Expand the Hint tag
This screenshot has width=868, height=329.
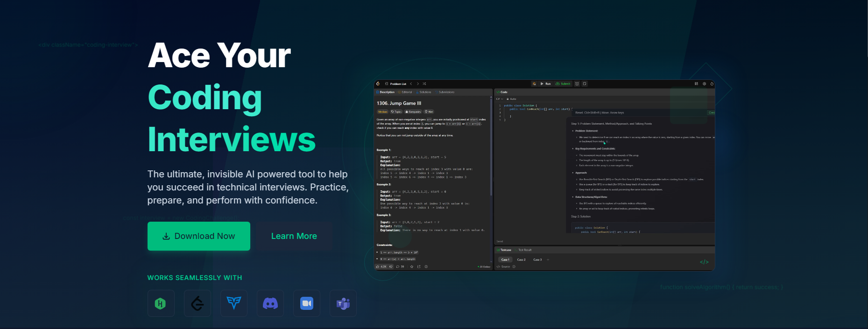[x=429, y=112]
